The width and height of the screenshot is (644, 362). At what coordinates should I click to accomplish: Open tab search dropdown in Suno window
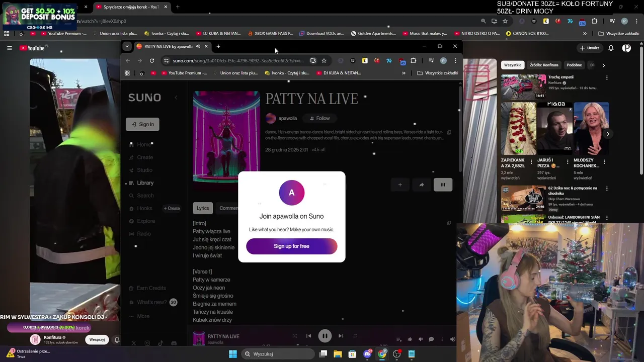point(127,46)
